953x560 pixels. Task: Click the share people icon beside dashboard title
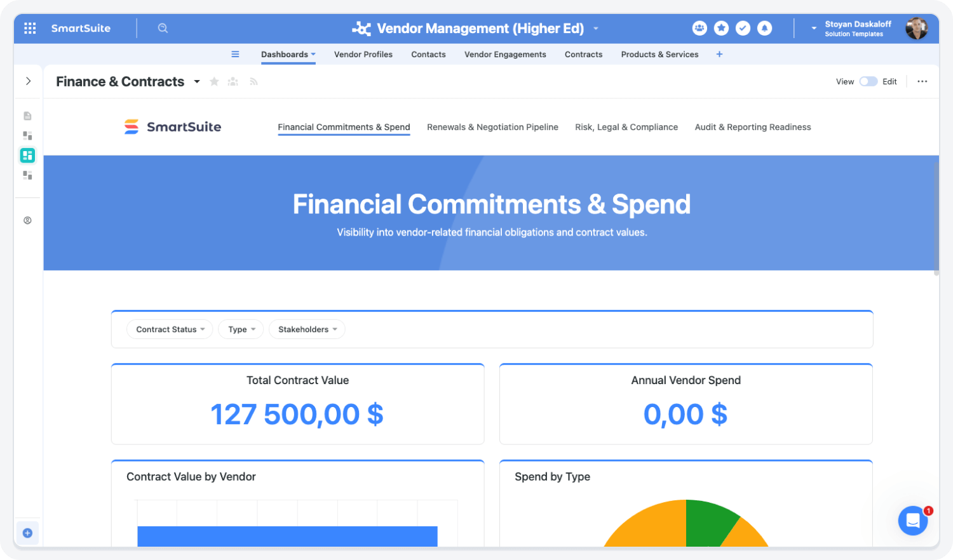tap(233, 81)
